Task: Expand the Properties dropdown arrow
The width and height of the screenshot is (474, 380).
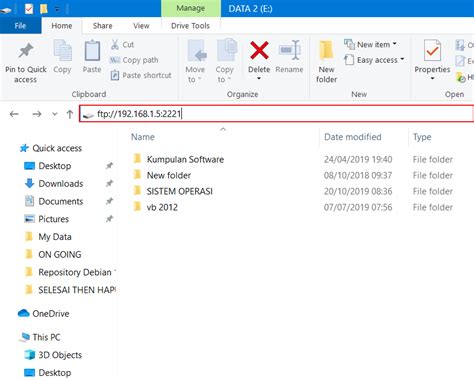Action: point(432,79)
